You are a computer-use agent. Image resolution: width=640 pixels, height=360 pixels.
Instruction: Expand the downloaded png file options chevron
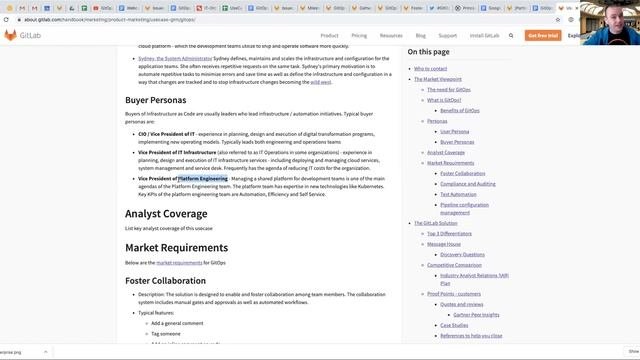(46, 352)
